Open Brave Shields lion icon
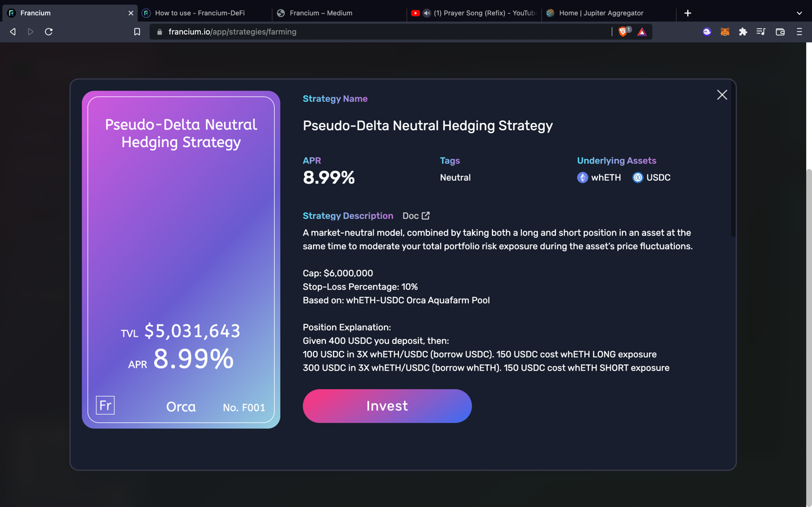The image size is (812, 507). [x=624, y=32]
